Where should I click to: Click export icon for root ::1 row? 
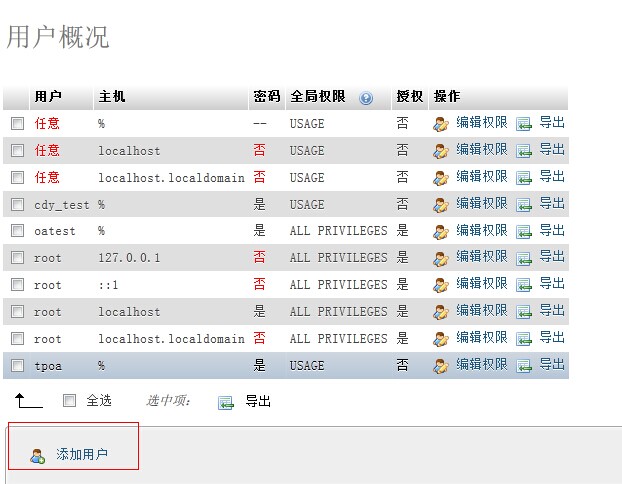[524, 285]
